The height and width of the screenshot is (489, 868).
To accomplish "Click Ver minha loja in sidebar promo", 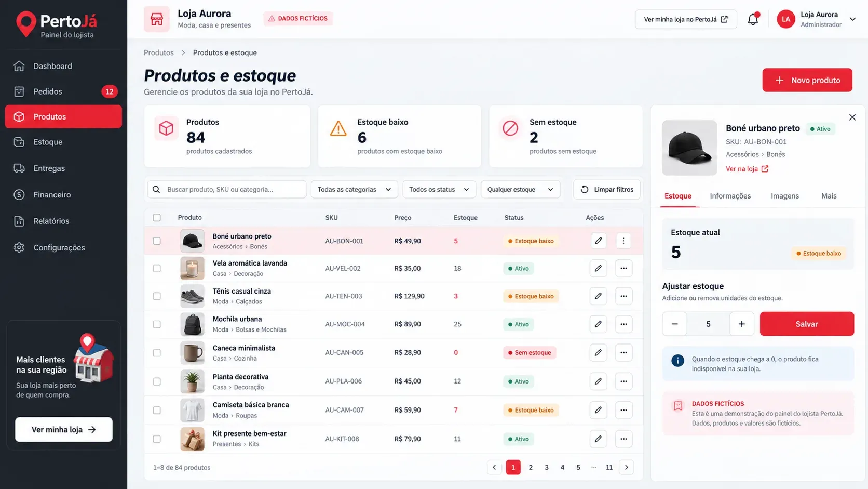I will [x=64, y=430].
